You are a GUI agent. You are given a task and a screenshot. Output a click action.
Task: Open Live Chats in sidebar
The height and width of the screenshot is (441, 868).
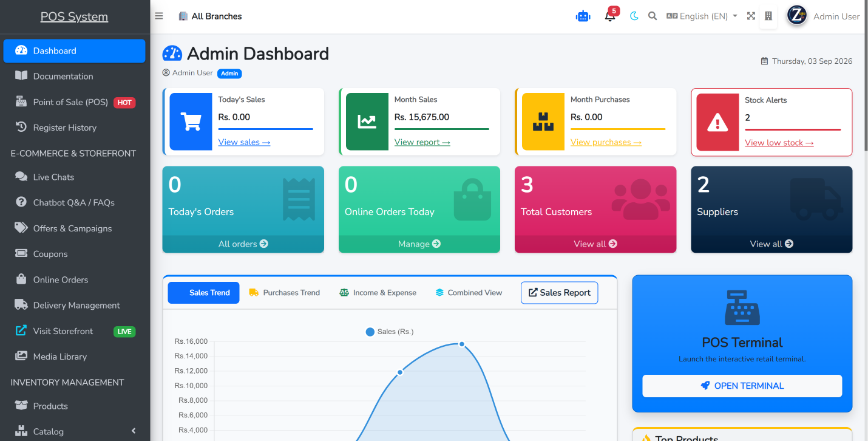point(75,177)
